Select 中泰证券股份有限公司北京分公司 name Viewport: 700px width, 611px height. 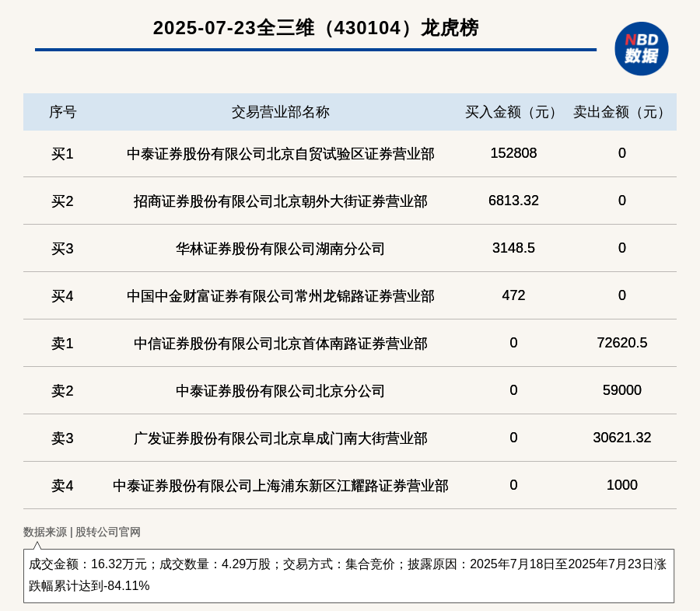coord(280,390)
